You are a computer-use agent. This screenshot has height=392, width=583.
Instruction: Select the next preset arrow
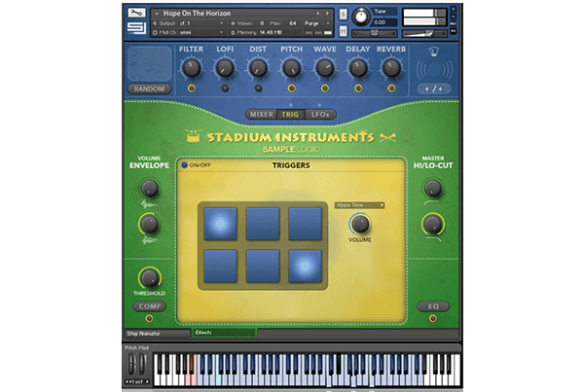(x=327, y=14)
